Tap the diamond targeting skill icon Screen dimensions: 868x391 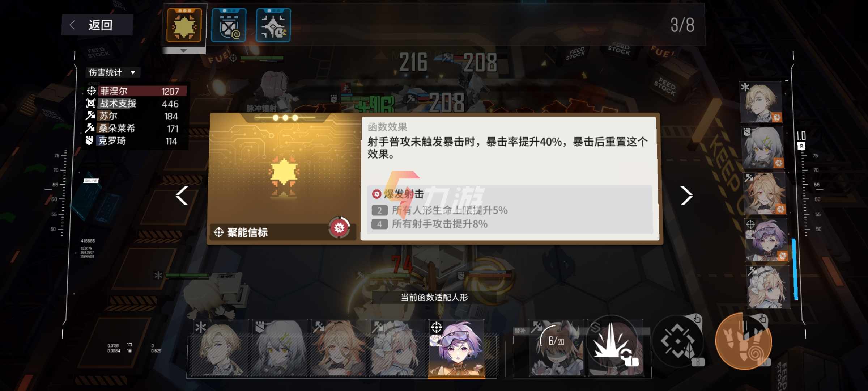(678, 341)
